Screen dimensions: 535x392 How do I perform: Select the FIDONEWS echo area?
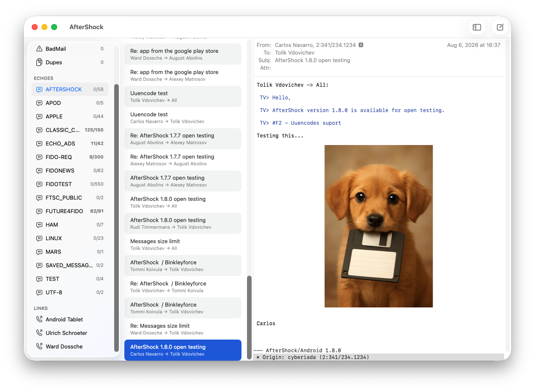[70, 170]
